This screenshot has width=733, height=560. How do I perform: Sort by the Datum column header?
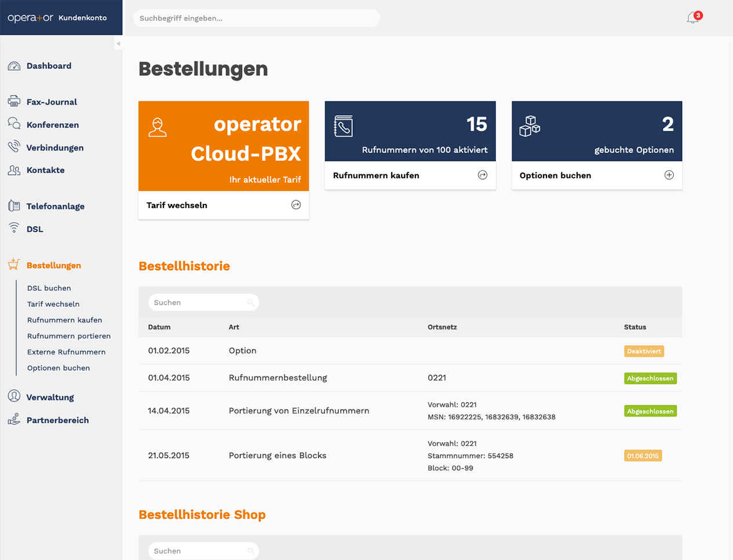159,327
